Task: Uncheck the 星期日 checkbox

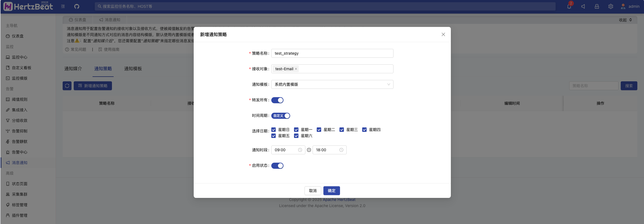Action: [x=274, y=130]
